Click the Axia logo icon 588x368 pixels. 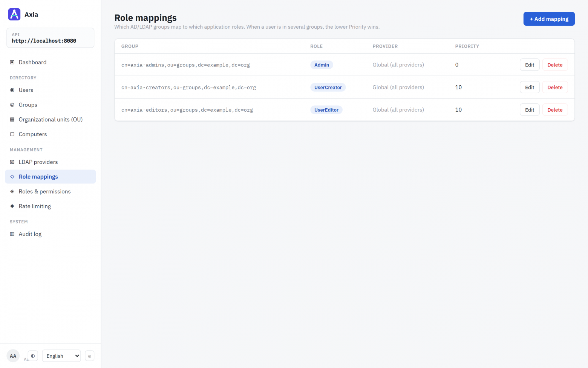[14, 14]
